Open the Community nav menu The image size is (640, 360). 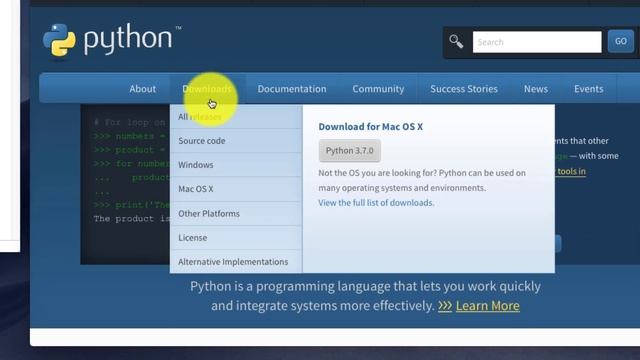[378, 89]
